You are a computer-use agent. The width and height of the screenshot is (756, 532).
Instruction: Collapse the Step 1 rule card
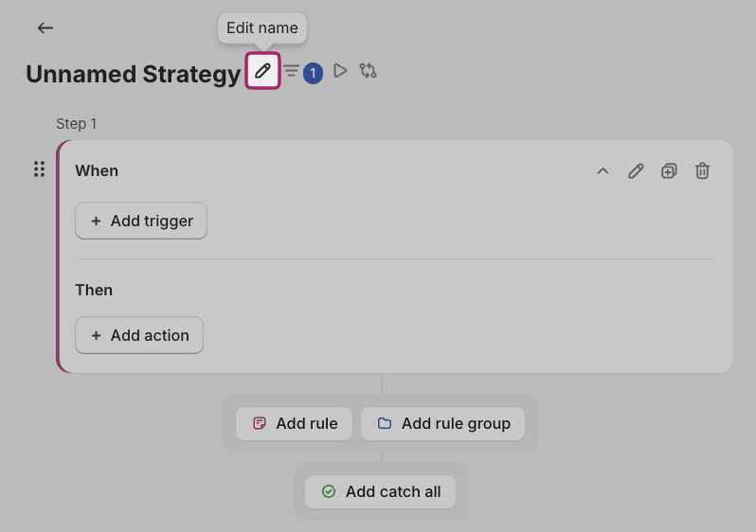click(x=603, y=170)
